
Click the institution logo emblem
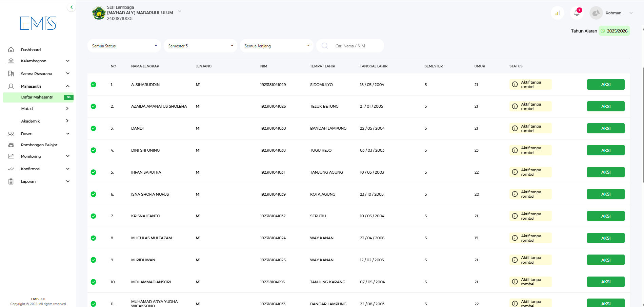tap(99, 13)
